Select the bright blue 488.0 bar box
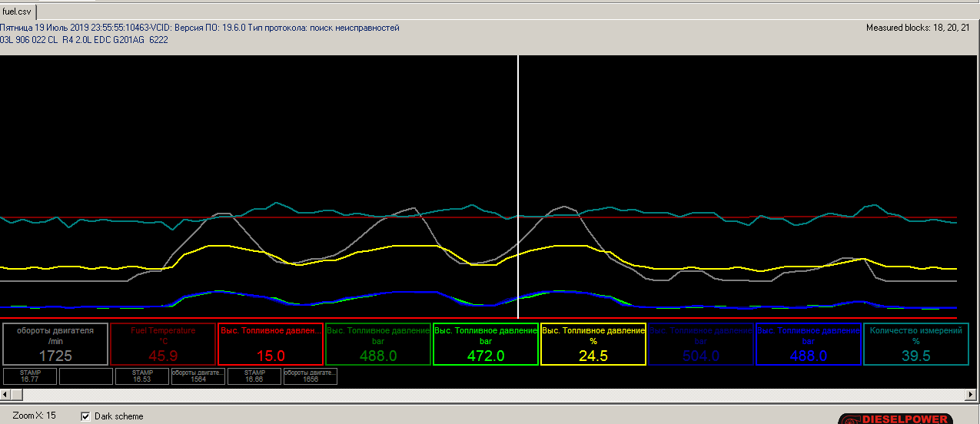Image resolution: width=980 pixels, height=424 pixels. click(x=808, y=343)
